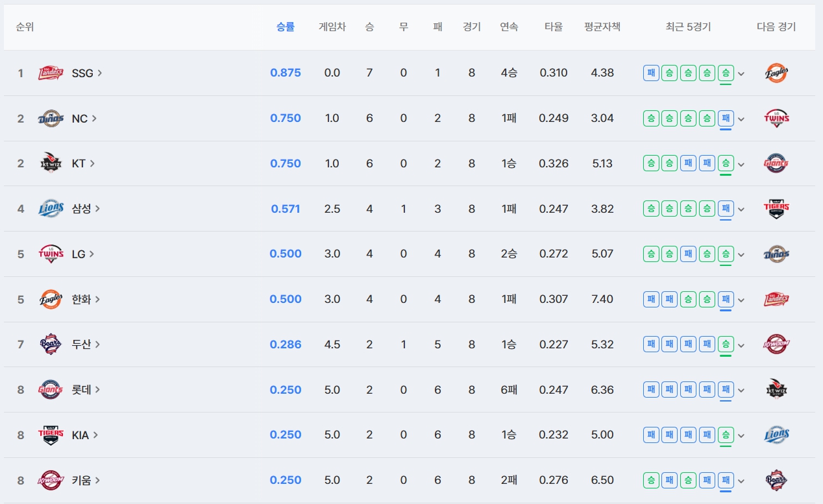Open the LG team page link
823x504 pixels.
[x=83, y=254]
